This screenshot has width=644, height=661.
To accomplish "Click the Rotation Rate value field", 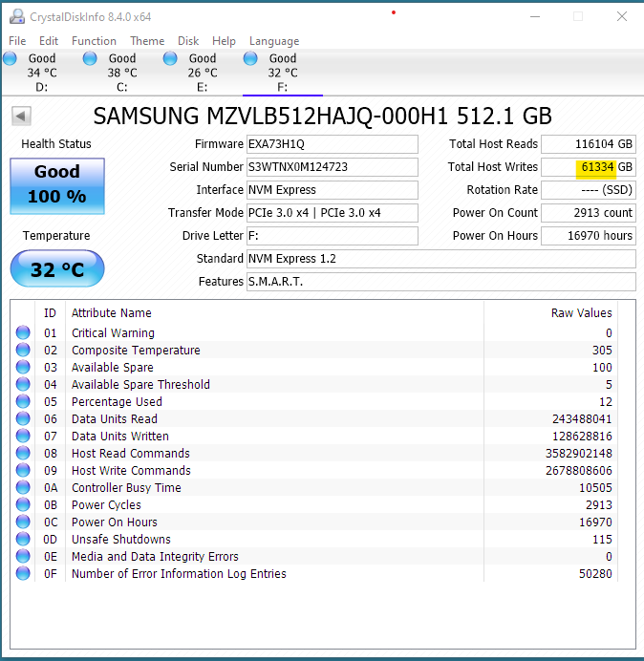I will pos(589,190).
